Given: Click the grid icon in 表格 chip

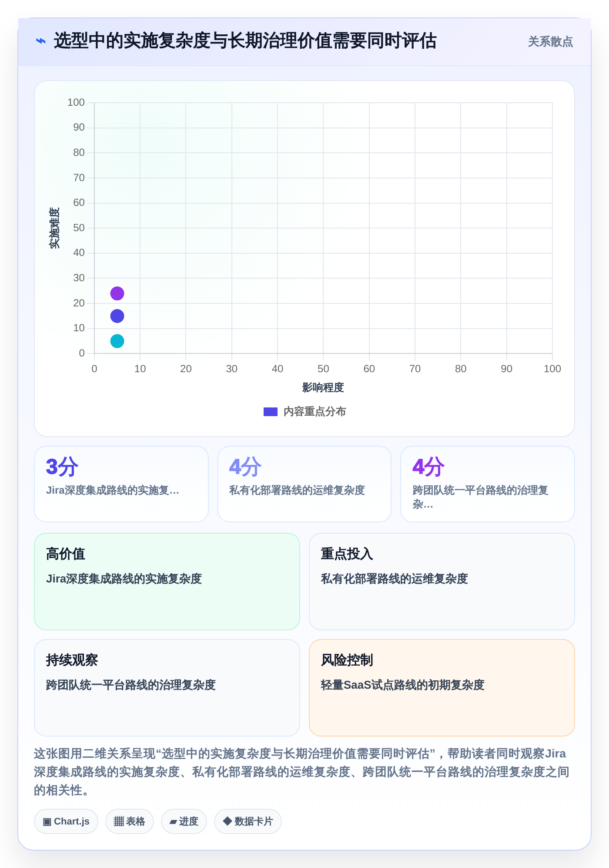Looking at the screenshot, I should 119,821.
